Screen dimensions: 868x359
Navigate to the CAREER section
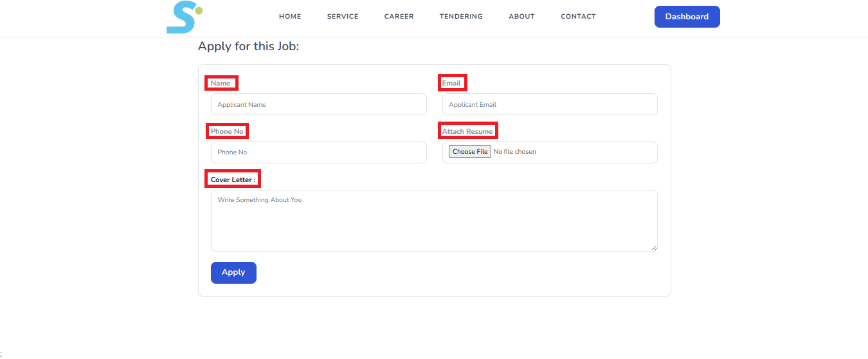399,17
